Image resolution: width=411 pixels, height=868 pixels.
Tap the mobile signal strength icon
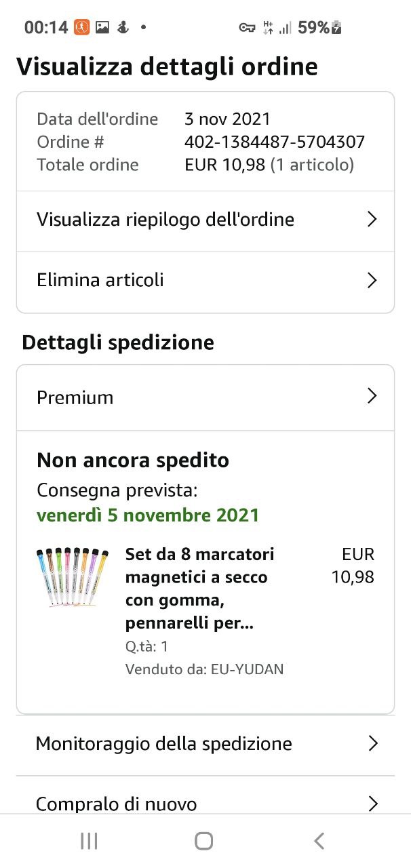(x=286, y=28)
